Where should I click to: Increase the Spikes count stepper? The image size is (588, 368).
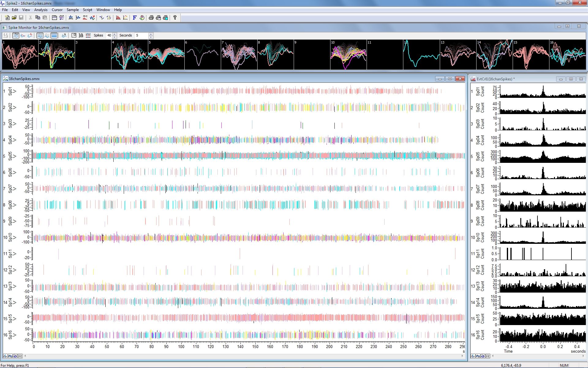point(115,34)
